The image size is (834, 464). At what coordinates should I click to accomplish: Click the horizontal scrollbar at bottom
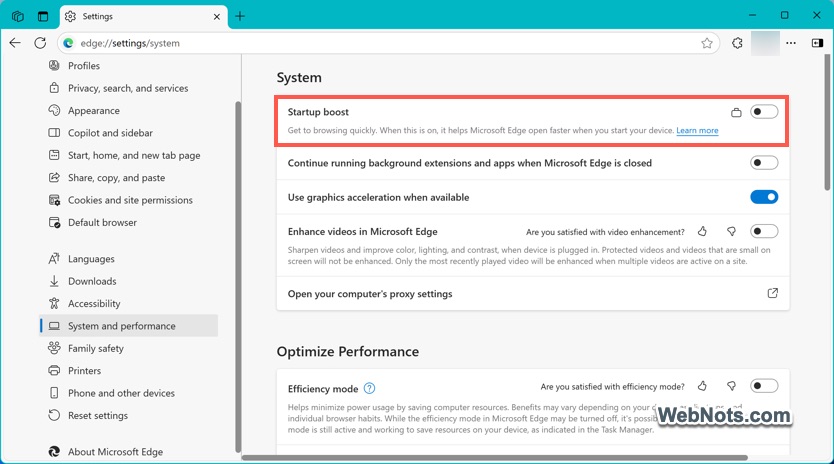pos(495,458)
